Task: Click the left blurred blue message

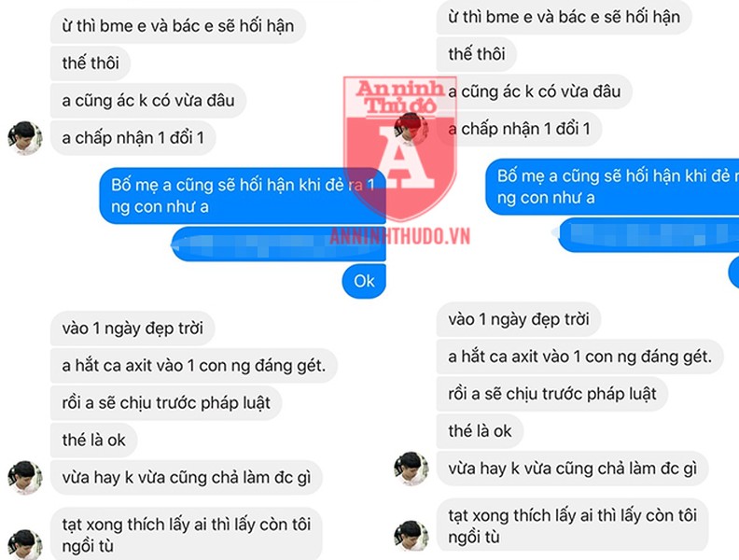Action: 279,245
